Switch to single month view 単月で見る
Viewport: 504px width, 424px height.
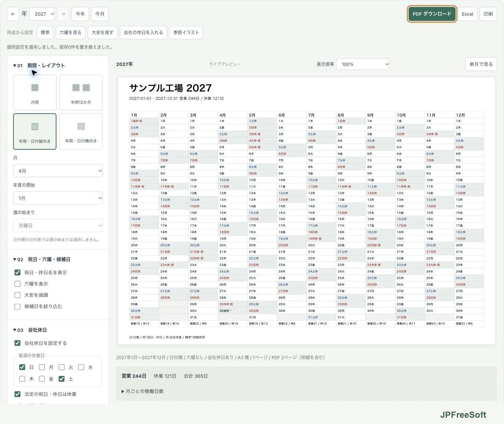[x=481, y=64]
